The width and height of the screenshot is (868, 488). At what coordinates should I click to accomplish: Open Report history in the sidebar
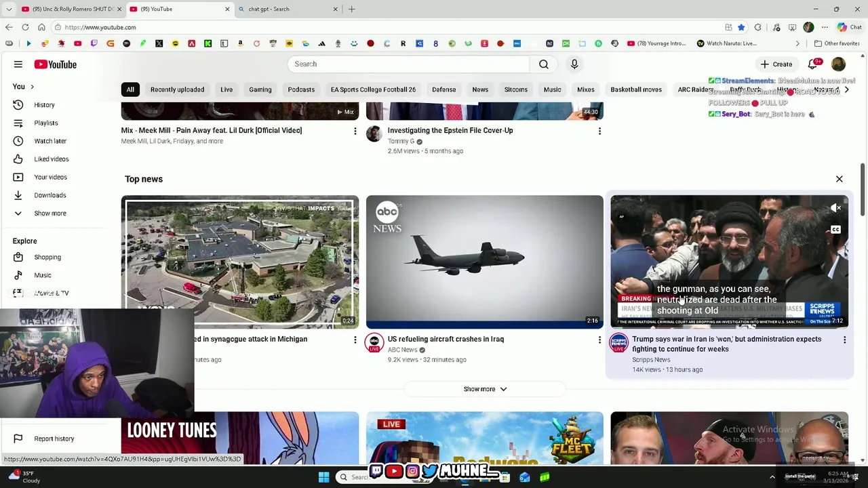coord(54,439)
